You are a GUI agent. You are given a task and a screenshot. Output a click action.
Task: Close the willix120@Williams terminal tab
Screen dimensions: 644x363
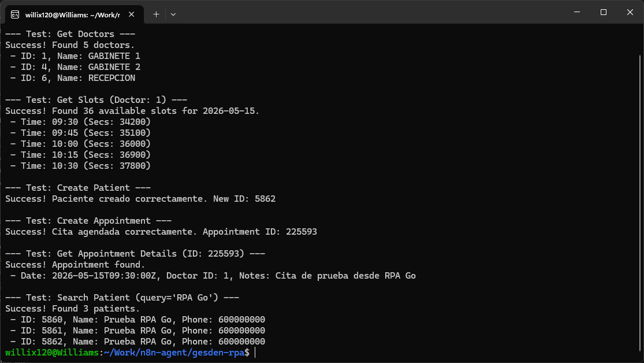click(x=132, y=14)
